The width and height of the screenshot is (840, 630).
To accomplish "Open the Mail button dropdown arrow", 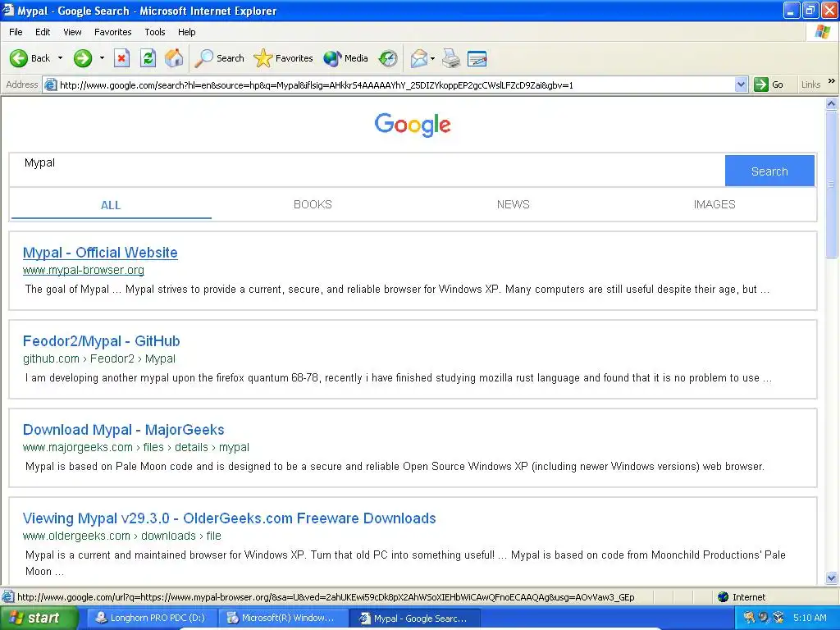I will [433, 58].
